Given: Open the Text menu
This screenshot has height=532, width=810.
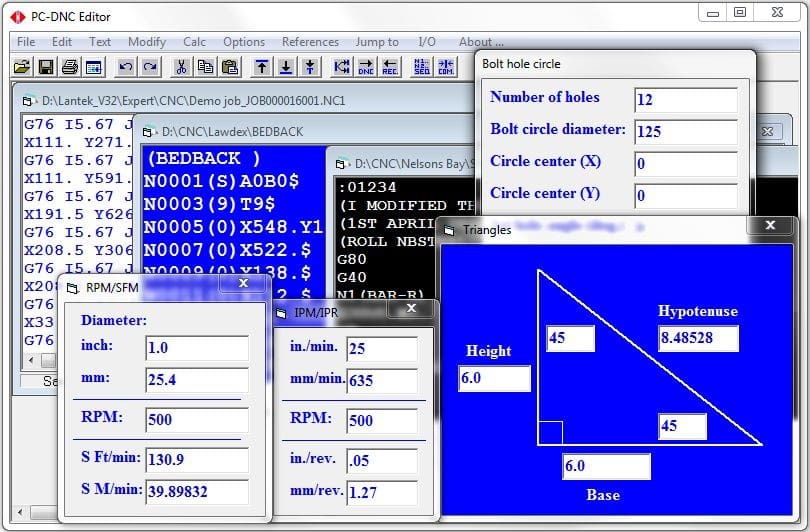Looking at the screenshot, I should click(x=100, y=42).
